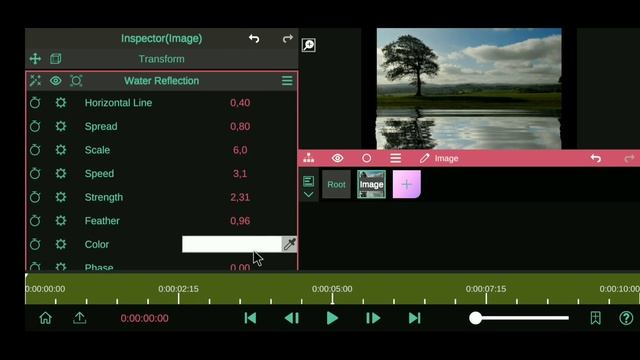Toggle layer visibility eye in pink bar
This screenshot has height=360, width=640.
338,158
